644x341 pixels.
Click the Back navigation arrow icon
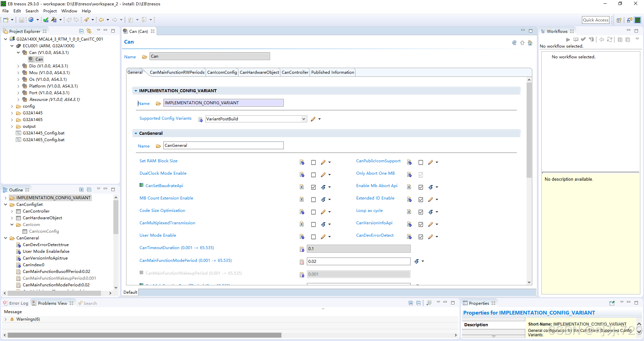pyautogui.click(x=101, y=20)
